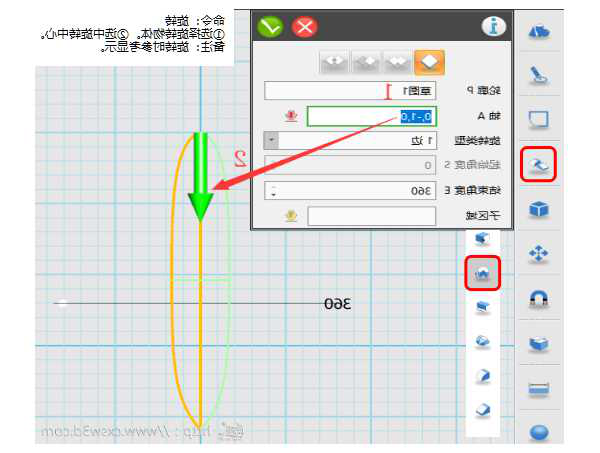Click the sub-region input field
The image size is (600, 453).
372,216
